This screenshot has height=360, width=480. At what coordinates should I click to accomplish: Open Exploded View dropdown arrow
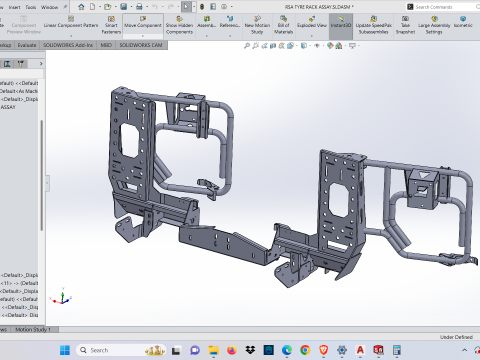pos(312,35)
